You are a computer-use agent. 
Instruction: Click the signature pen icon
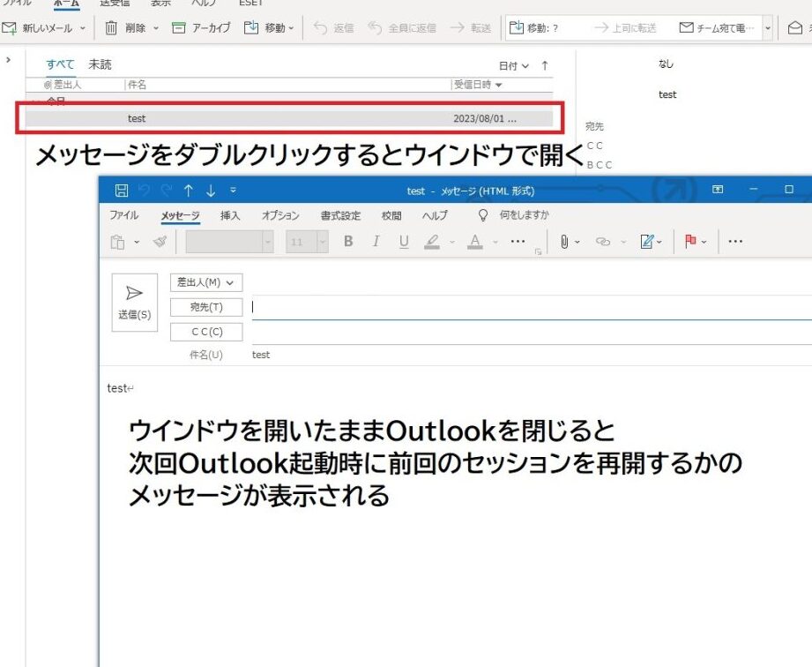(x=648, y=242)
